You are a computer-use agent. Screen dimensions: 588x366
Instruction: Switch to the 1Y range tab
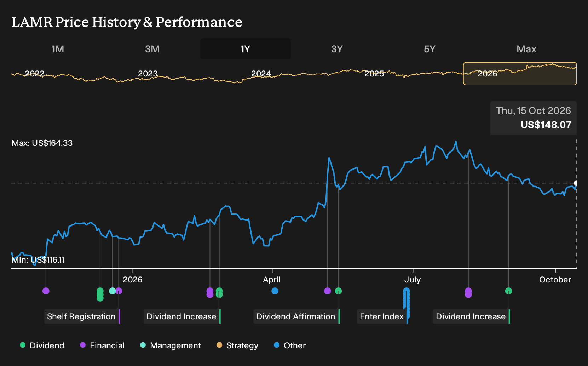(x=246, y=49)
